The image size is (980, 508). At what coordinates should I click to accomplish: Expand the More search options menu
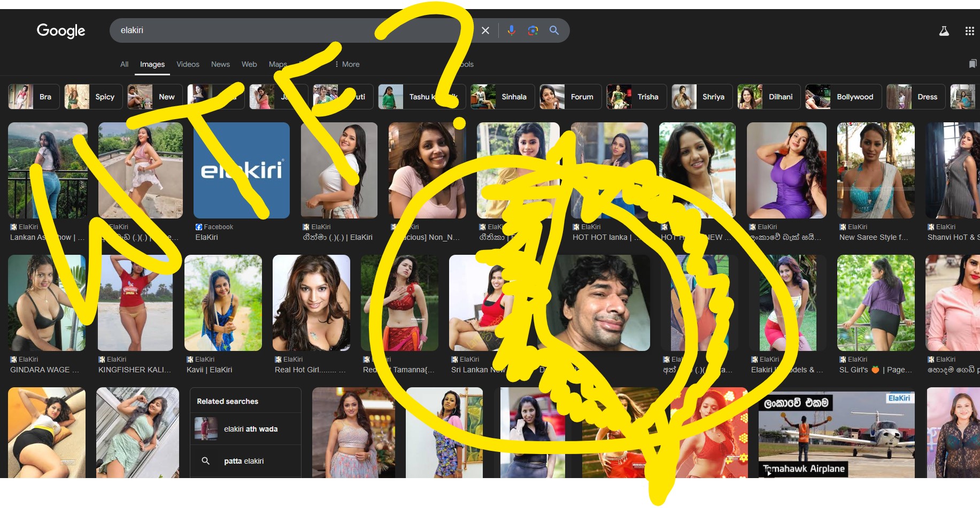pyautogui.click(x=348, y=64)
